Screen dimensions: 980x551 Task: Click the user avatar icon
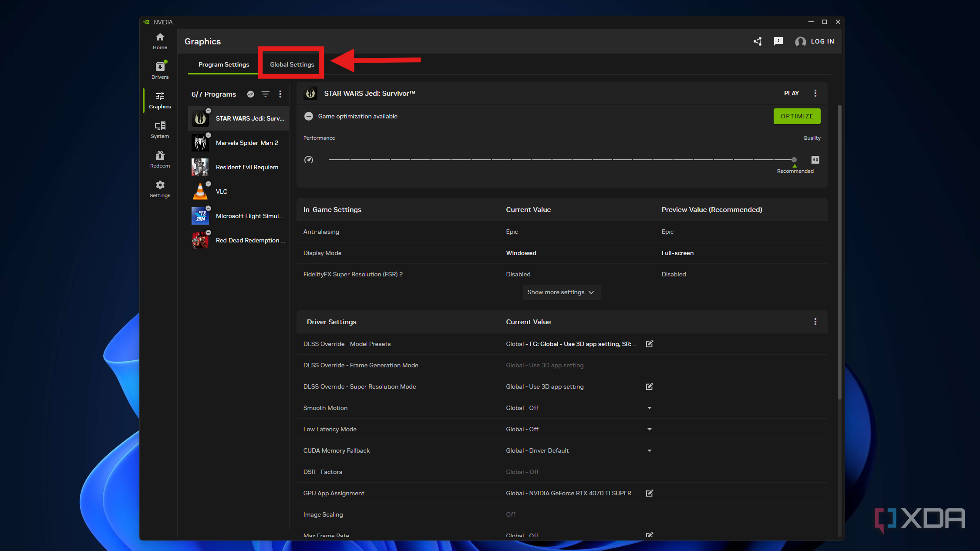(800, 41)
